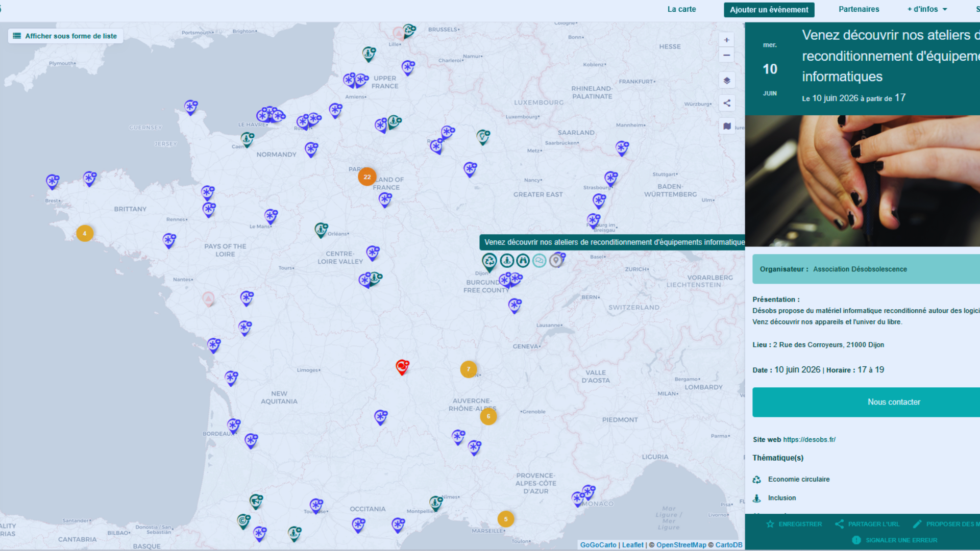This screenshot has width=980, height=551.
Task: Expand the yellow 4 cluster in Brittany
Action: 85,233
